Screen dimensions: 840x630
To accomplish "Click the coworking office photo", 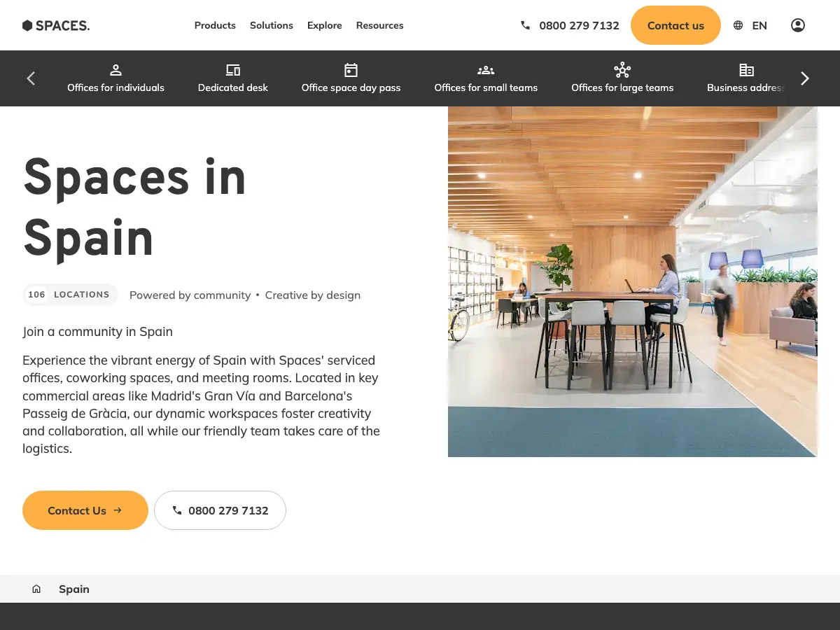I will pyautogui.click(x=633, y=281).
